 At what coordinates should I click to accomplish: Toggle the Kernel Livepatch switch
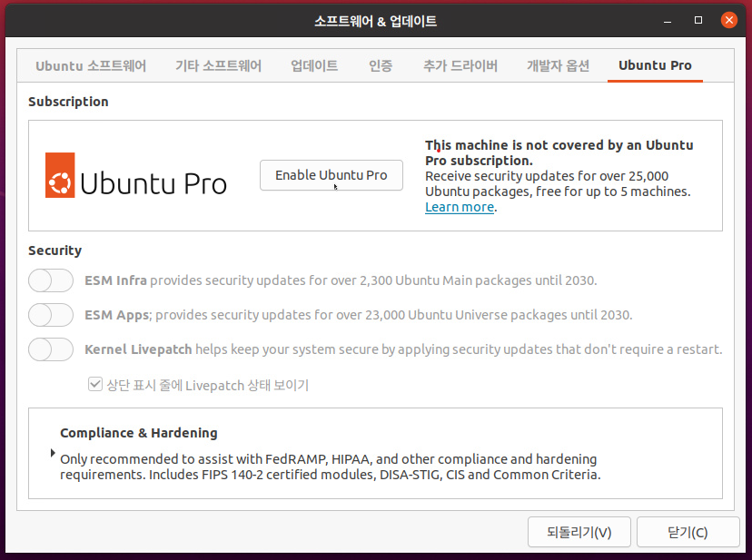(51, 349)
